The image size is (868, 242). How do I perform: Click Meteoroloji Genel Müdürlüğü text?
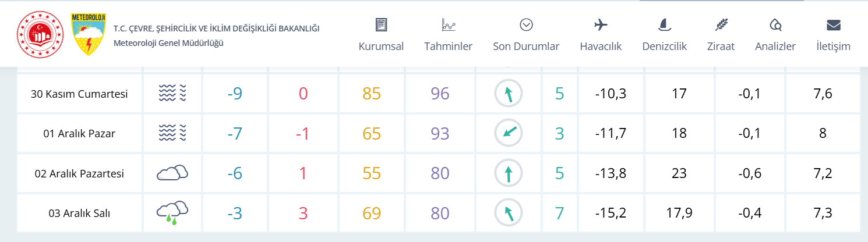[x=168, y=43]
